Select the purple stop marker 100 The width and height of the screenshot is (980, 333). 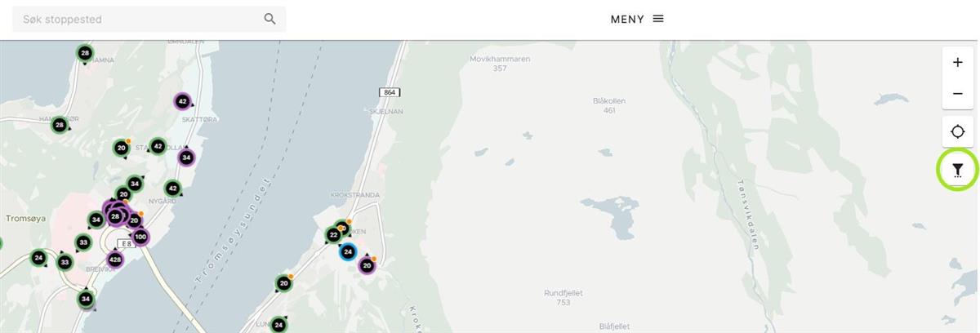(x=140, y=237)
